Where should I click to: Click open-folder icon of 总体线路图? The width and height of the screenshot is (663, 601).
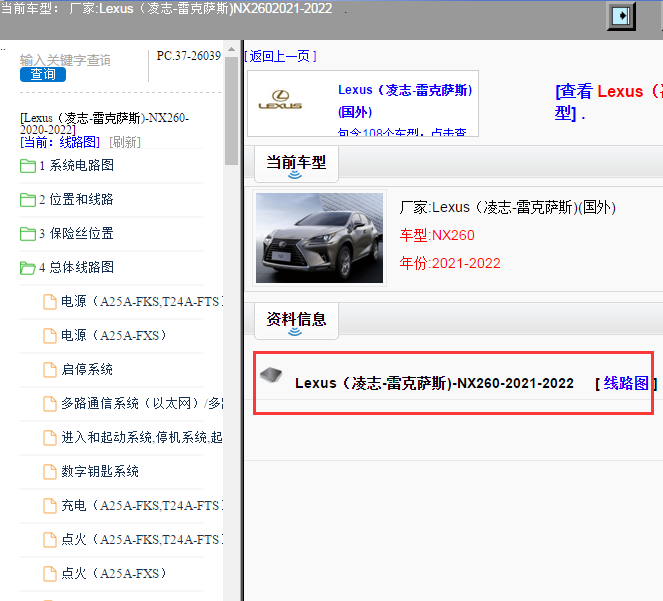click(x=28, y=268)
